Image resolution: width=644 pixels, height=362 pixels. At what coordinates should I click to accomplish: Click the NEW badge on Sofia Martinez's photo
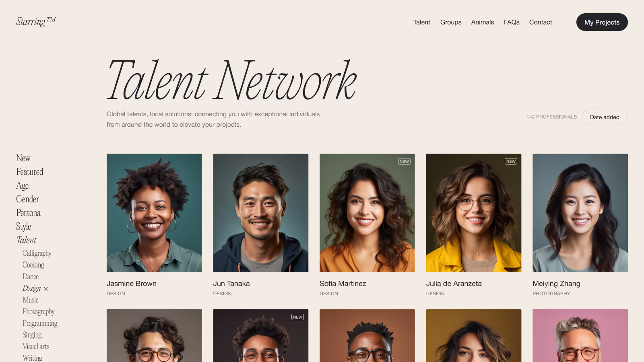click(404, 161)
